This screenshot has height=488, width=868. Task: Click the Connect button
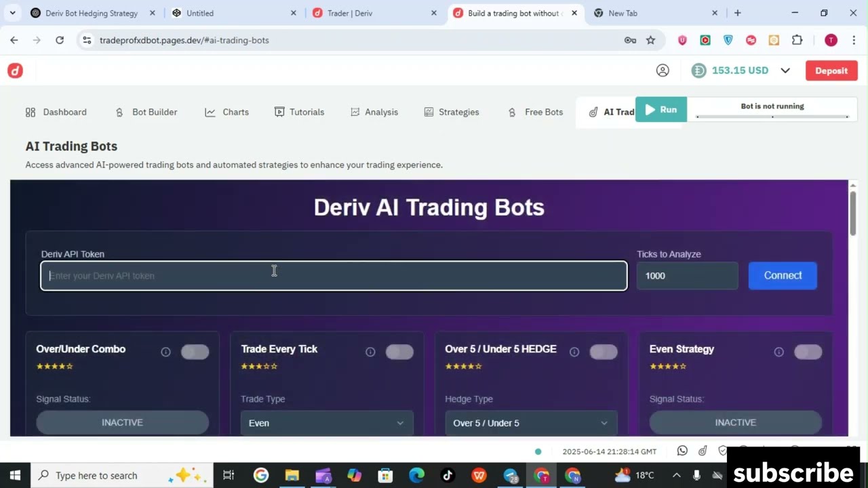(x=783, y=275)
